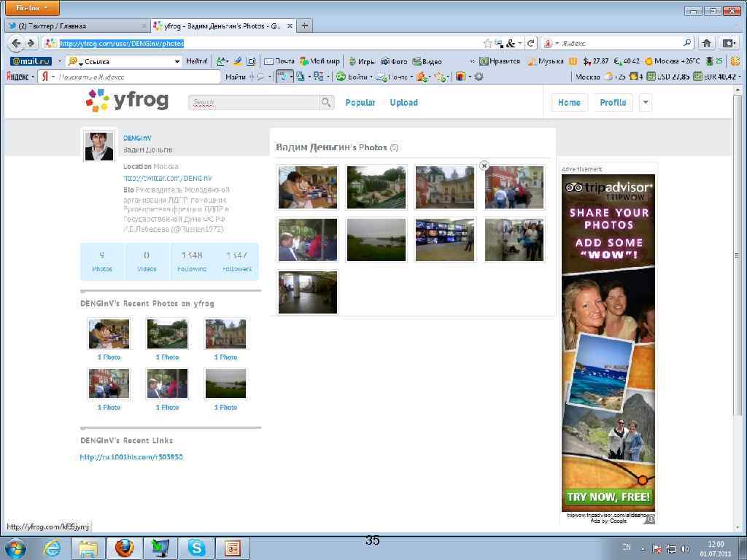Open the Firefox menu button
The image size is (747, 560).
32,8
